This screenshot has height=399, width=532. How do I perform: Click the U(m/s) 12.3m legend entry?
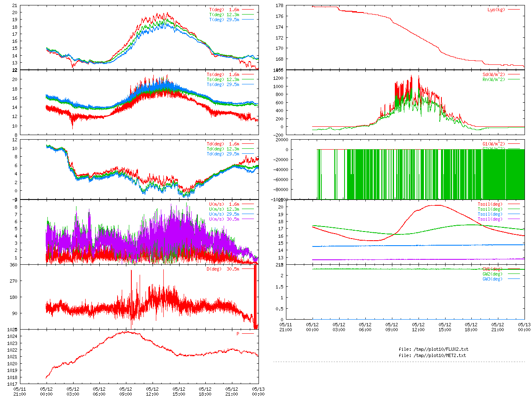tap(224, 209)
